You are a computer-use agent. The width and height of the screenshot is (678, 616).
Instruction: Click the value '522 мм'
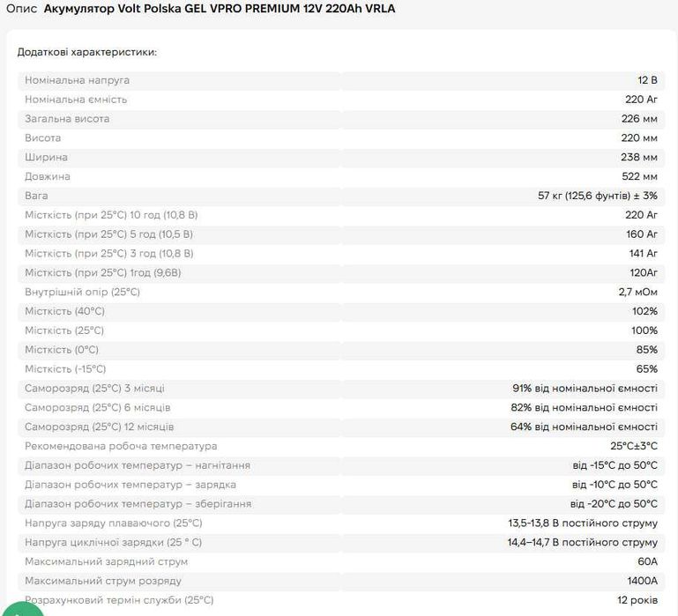point(639,176)
